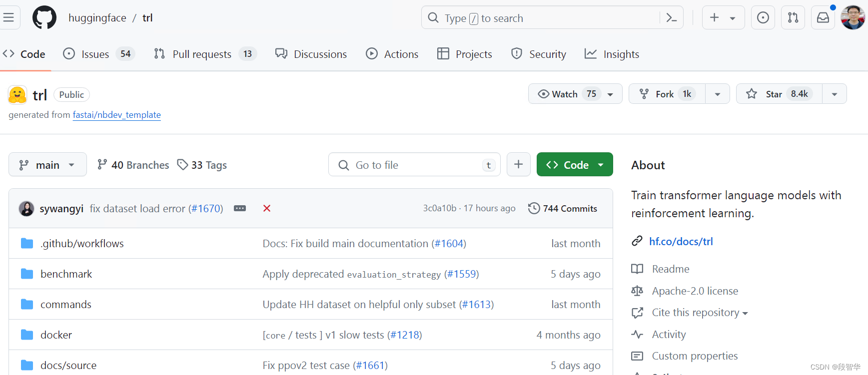Open the hf.co/docs/trl link
Image resolution: width=868 pixels, height=375 pixels.
(681, 242)
